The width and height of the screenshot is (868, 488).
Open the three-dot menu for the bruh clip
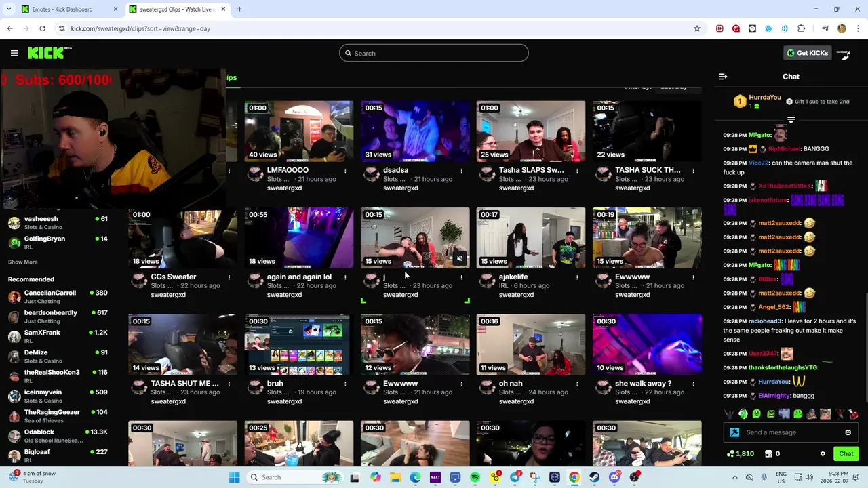pos(345,384)
